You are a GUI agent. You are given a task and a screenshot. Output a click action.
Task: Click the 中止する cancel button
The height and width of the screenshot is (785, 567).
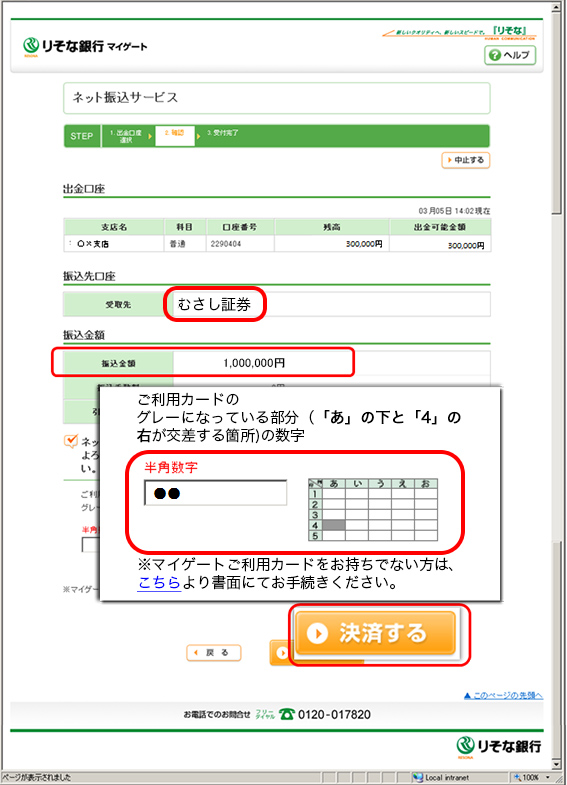click(465, 160)
